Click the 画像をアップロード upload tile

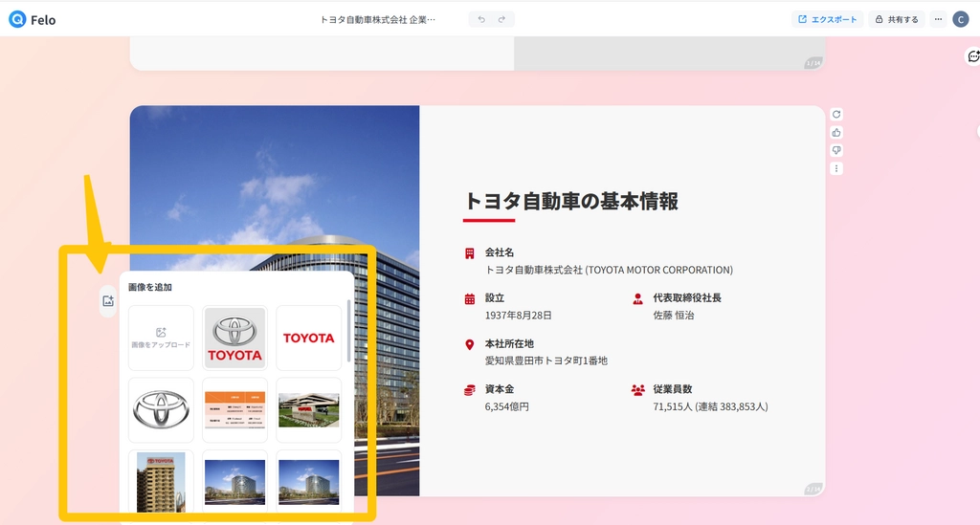(161, 338)
